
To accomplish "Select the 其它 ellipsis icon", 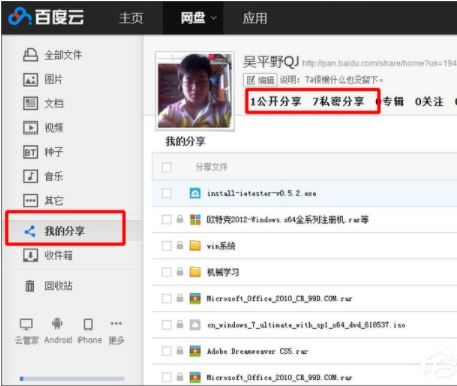I will [30, 201].
